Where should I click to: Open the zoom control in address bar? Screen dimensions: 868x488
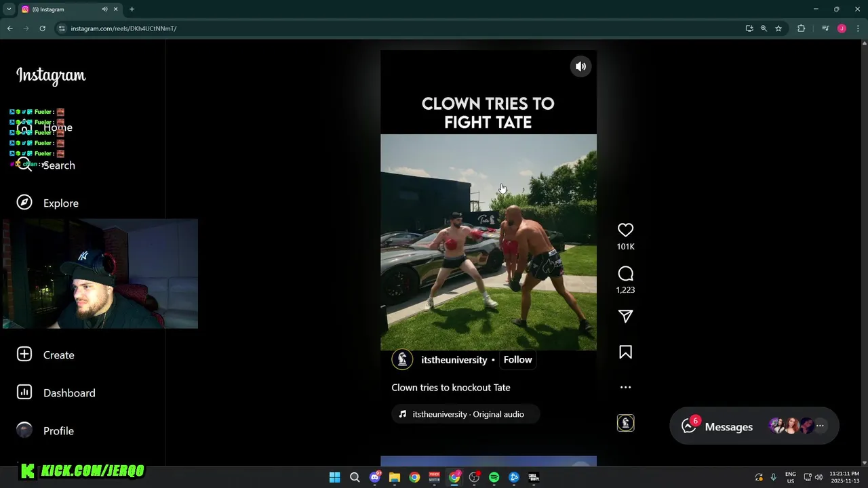[764, 28]
